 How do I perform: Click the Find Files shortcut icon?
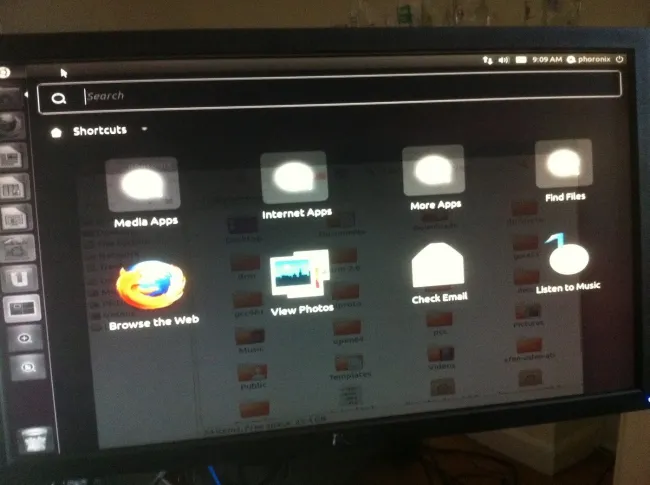pyautogui.click(x=564, y=163)
